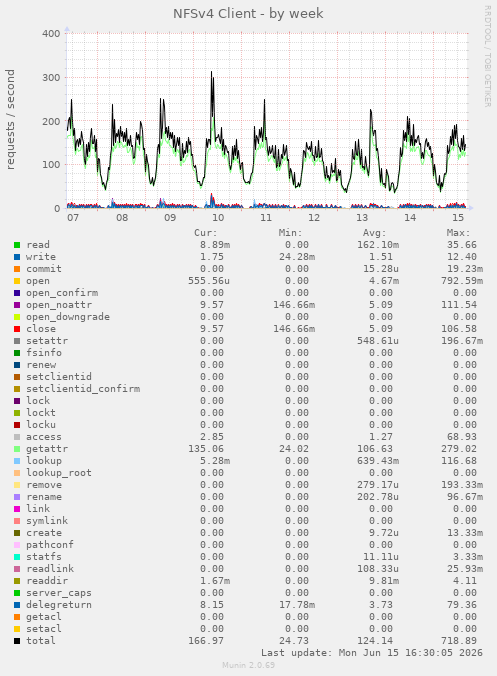Screen dimensions: 497x676
Task: Click the Cur: column header
Action: tap(206, 233)
